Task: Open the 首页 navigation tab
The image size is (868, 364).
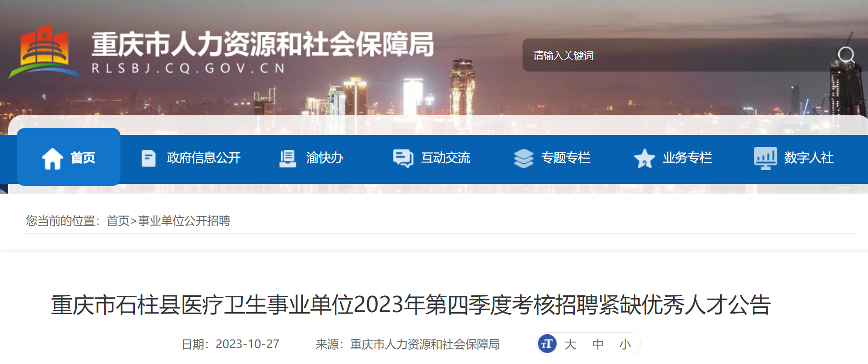Action: click(x=69, y=157)
